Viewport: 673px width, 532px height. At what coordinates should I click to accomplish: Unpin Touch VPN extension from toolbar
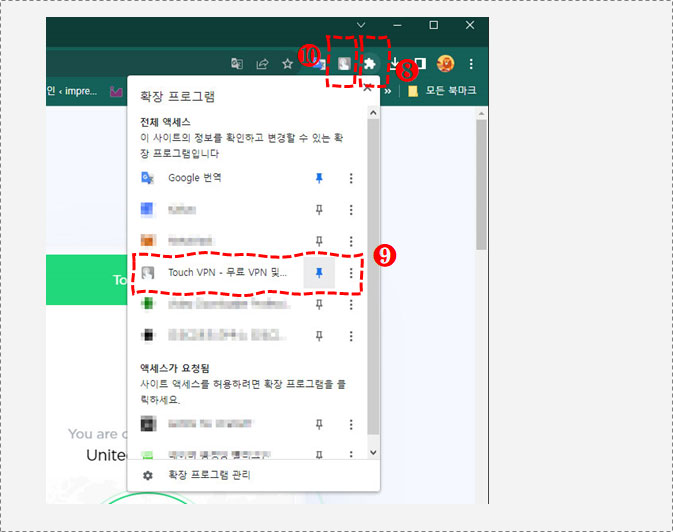[319, 272]
